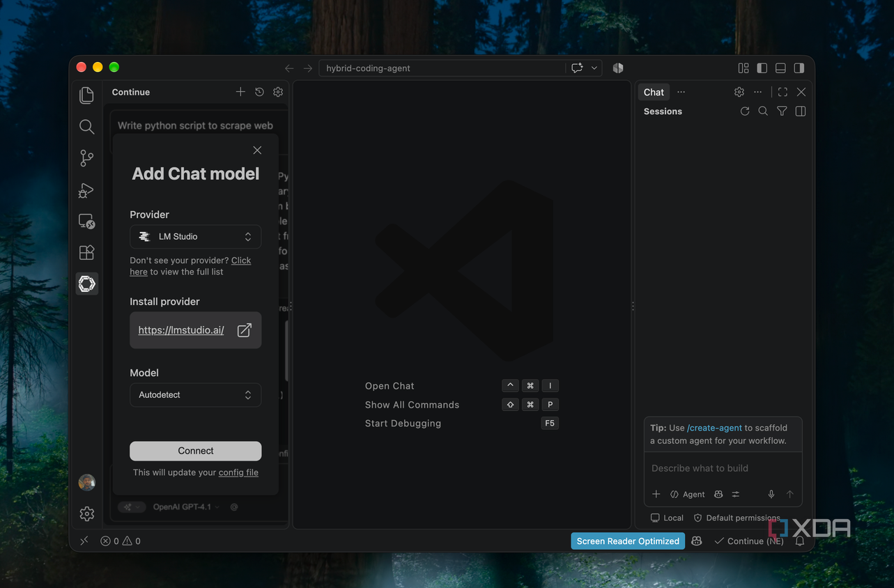The width and height of the screenshot is (894, 588).
Task: Click the hybrid-coding-agent command center
Action: (442, 68)
